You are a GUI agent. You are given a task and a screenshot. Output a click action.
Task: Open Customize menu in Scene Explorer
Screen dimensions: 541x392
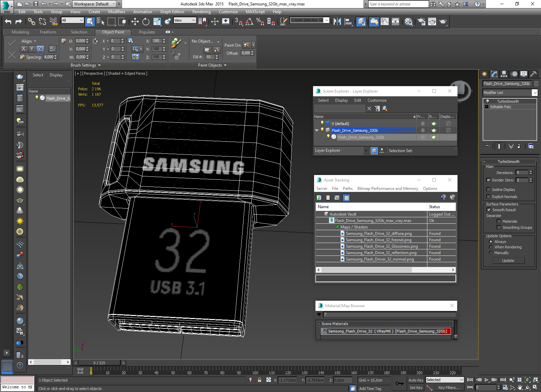377,100
